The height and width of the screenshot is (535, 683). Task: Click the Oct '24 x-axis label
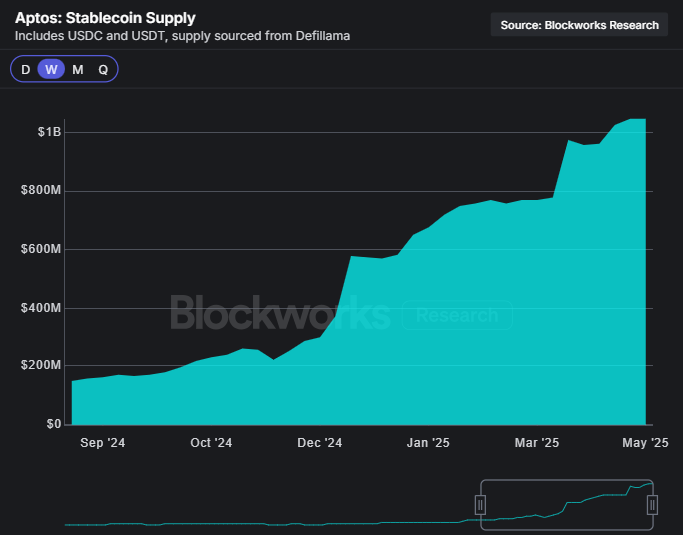[211, 443]
